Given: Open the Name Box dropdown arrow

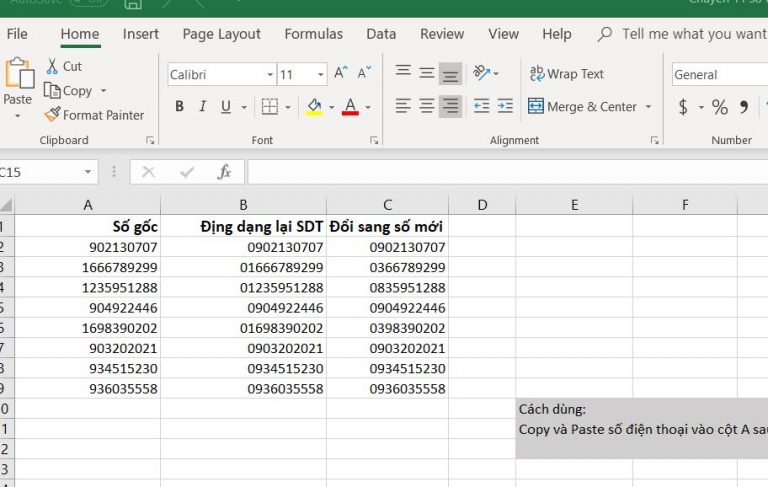Looking at the screenshot, I should click(88, 172).
